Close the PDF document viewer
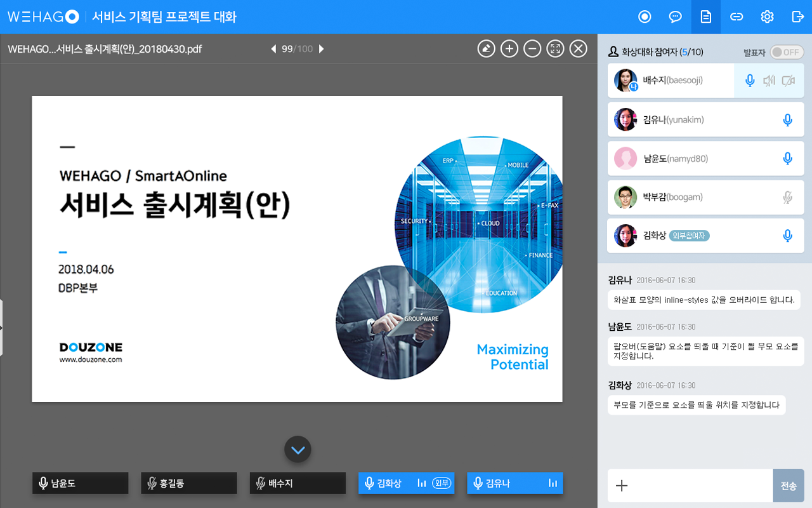This screenshot has height=508, width=812. [x=578, y=48]
